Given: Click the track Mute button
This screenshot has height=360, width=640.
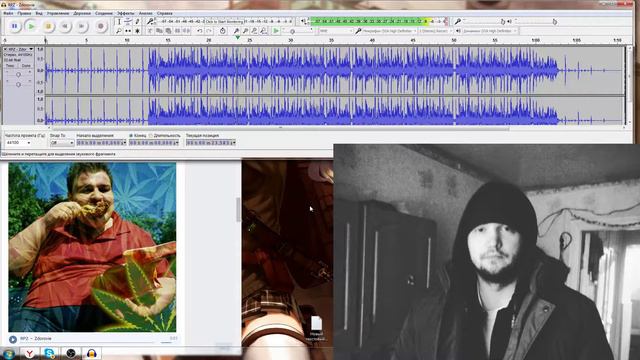Looking at the screenshot, I should 10,65.
